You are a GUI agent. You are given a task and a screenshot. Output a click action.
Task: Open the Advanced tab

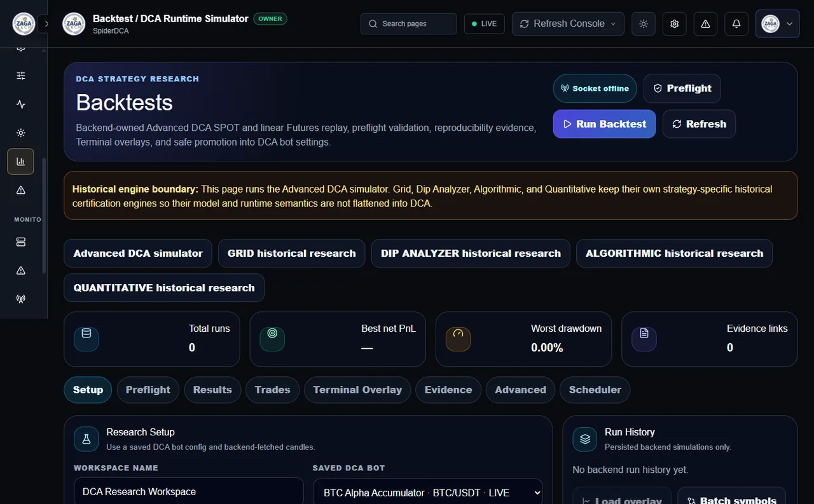coord(520,390)
